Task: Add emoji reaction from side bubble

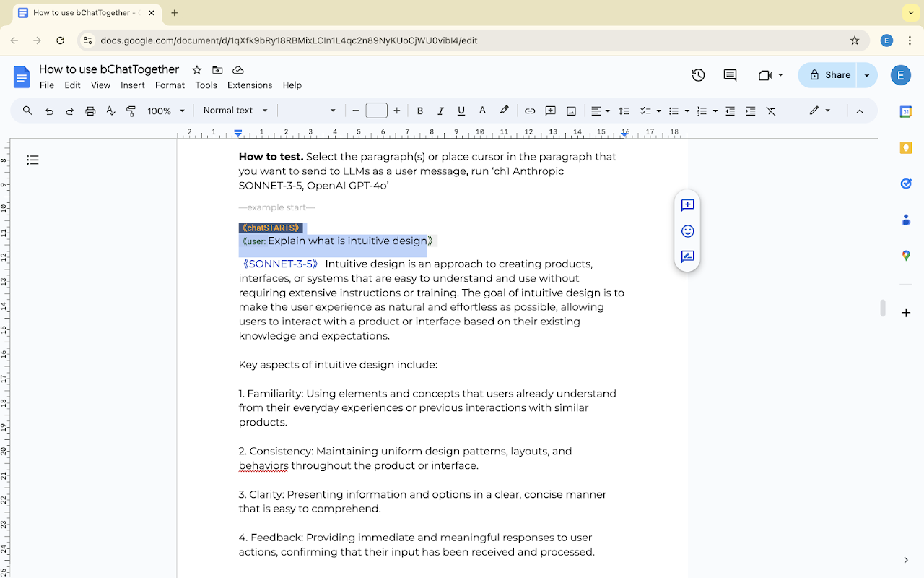Action: click(x=687, y=231)
